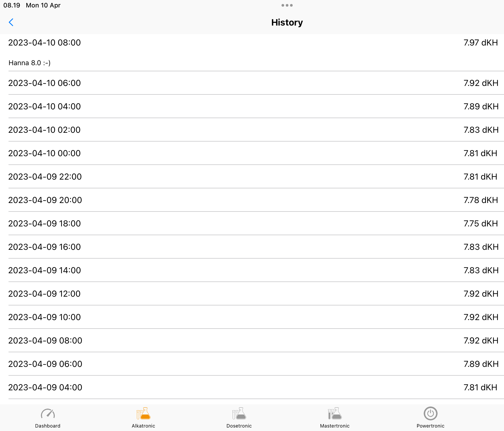This screenshot has width=504, height=431.
Task: Open the 2023-04-10 04:00 reading
Action: [44, 106]
